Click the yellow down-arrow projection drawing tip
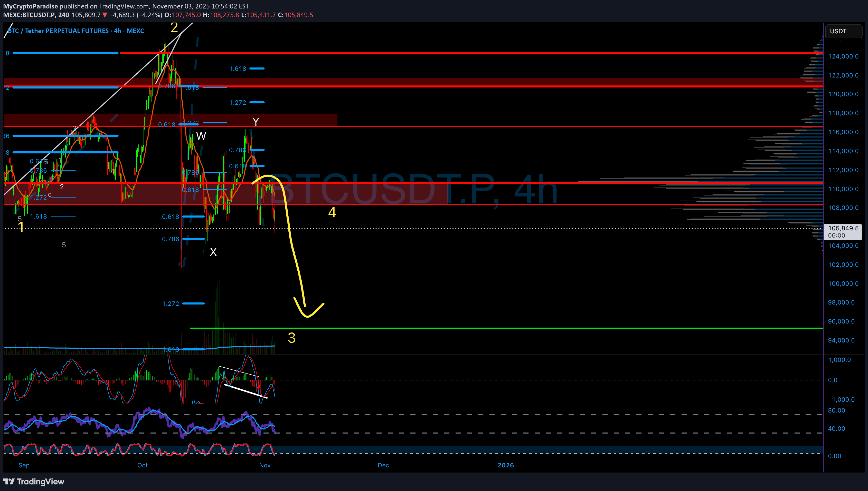The width and height of the screenshot is (868, 491). pos(307,316)
